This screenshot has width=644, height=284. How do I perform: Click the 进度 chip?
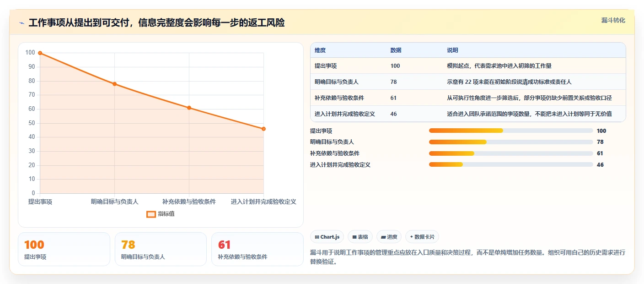[389, 237]
